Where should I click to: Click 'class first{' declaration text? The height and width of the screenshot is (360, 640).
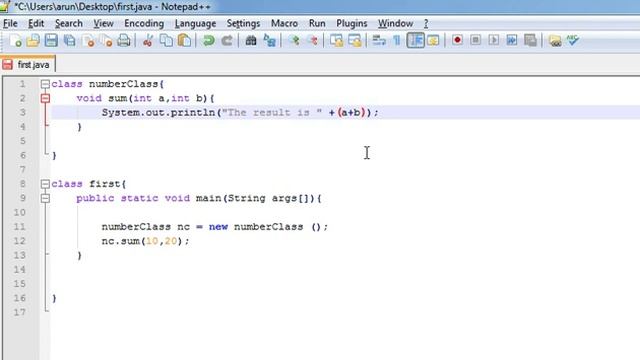(89, 184)
